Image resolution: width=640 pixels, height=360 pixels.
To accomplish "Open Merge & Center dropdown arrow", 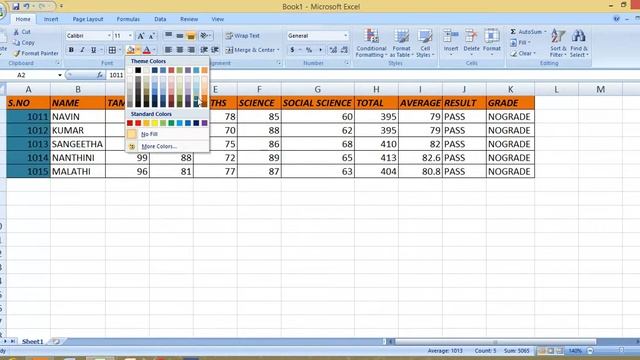I will tap(278, 50).
